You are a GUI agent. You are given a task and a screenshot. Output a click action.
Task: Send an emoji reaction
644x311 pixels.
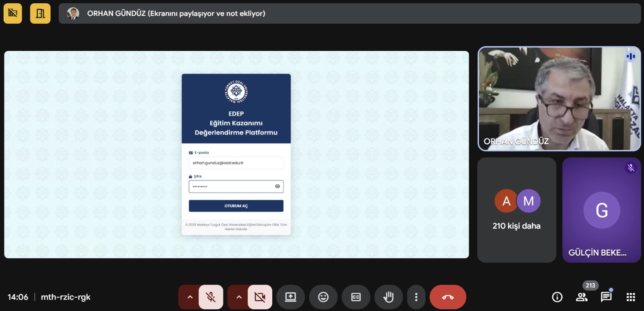point(323,297)
